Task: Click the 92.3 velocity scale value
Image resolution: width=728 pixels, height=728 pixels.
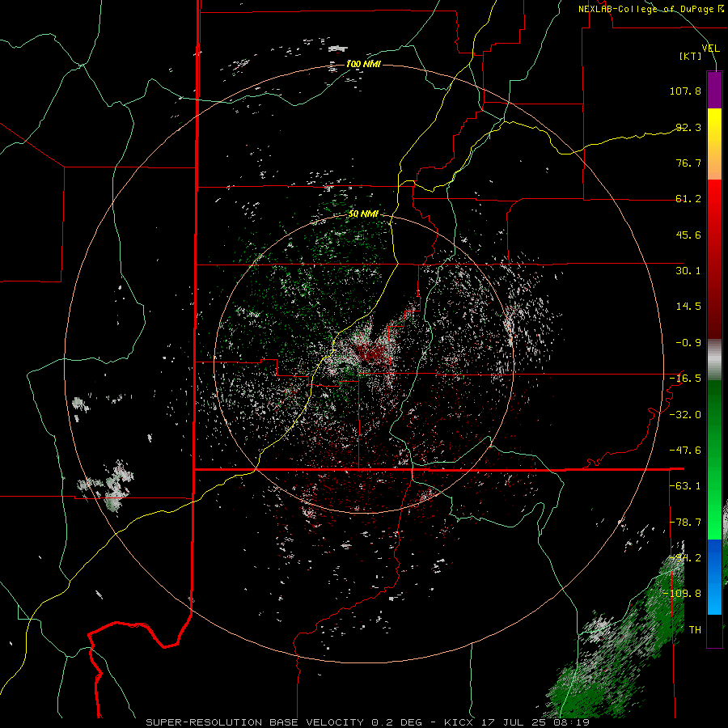Action: click(x=688, y=127)
